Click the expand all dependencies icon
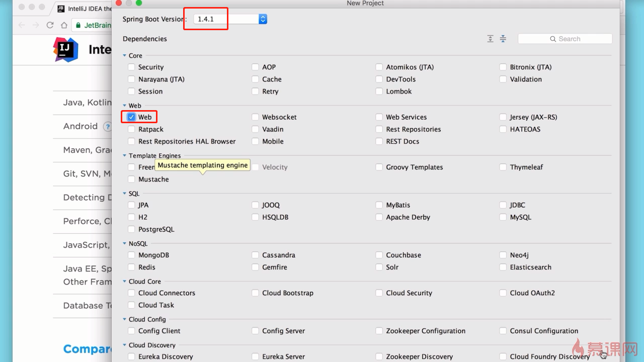 (x=490, y=39)
